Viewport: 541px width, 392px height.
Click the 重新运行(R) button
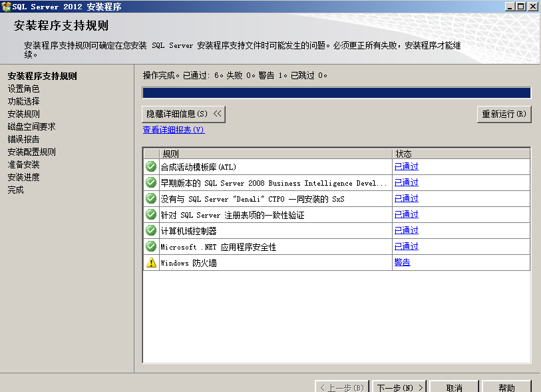click(504, 114)
